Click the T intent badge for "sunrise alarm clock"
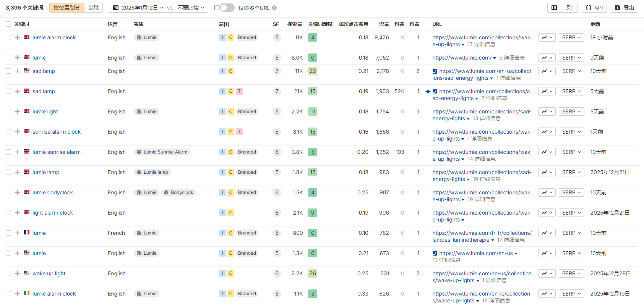The height and width of the screenshot is (307, 644). click(239, 132)
